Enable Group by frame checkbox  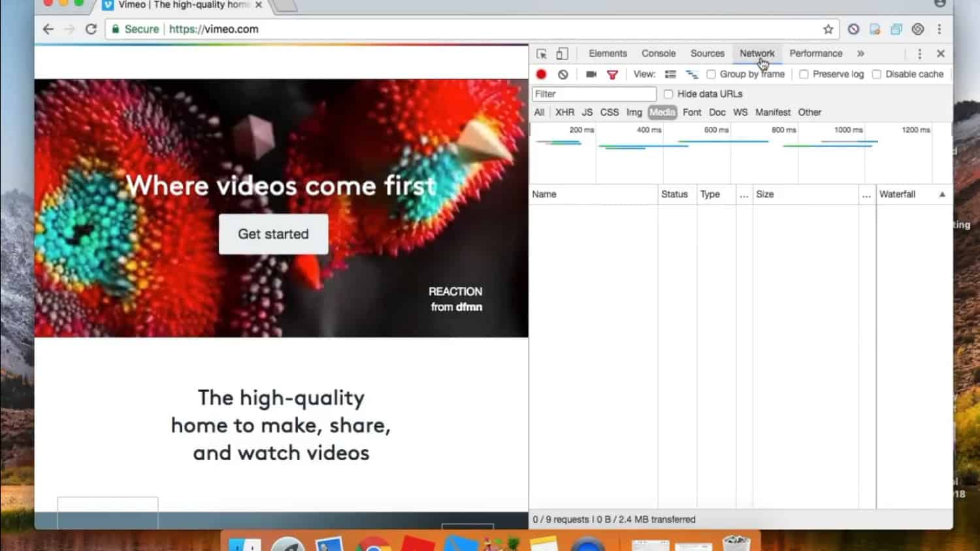[x=711, y=75]
